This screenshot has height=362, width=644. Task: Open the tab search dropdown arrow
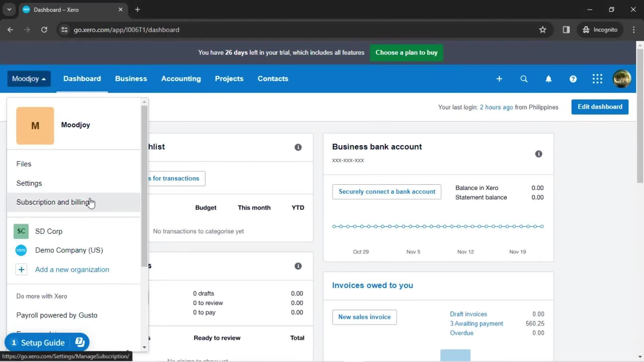(x=9, y=9)
